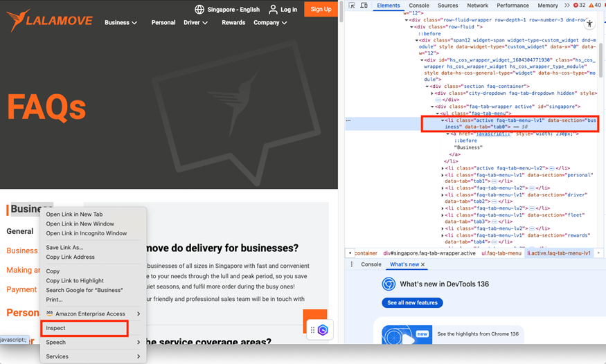Click the webpage vertical scrollbar
This screenshot has height=364, width=606.
(341, 12)
